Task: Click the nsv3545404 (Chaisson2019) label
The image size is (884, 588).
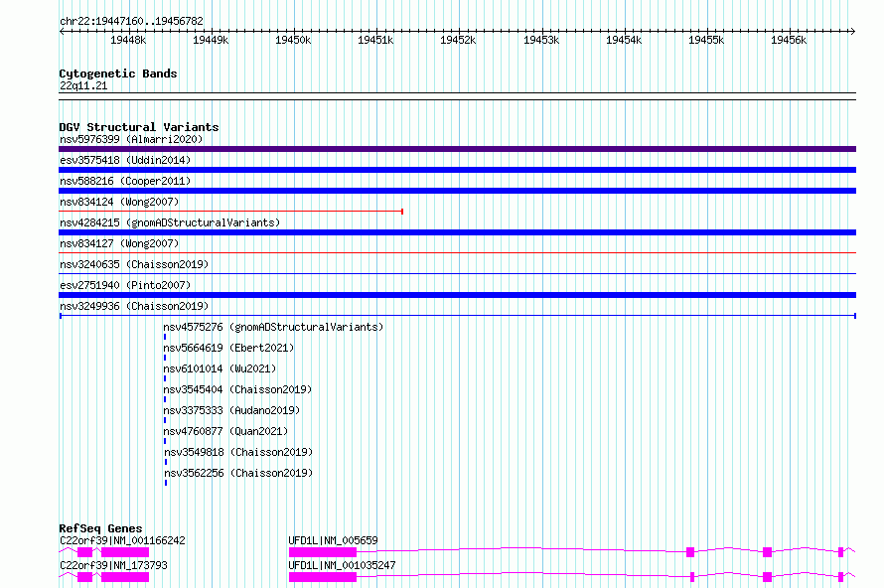Action: (237, 389)
